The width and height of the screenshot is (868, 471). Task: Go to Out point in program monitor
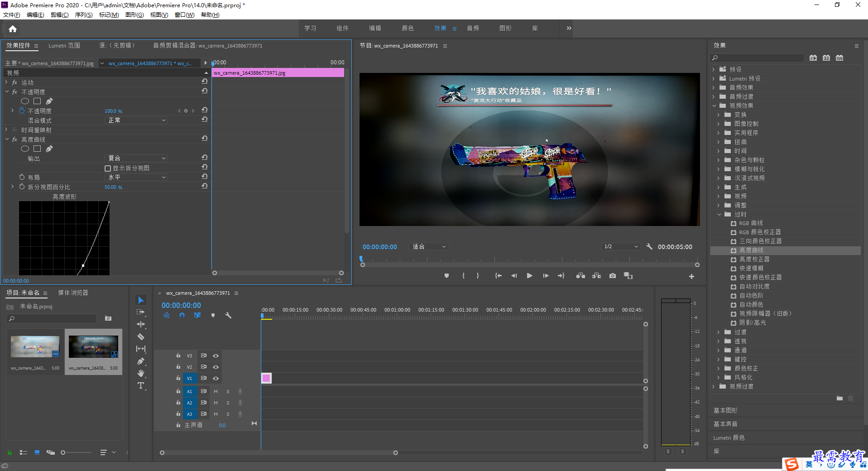(561, 276)
